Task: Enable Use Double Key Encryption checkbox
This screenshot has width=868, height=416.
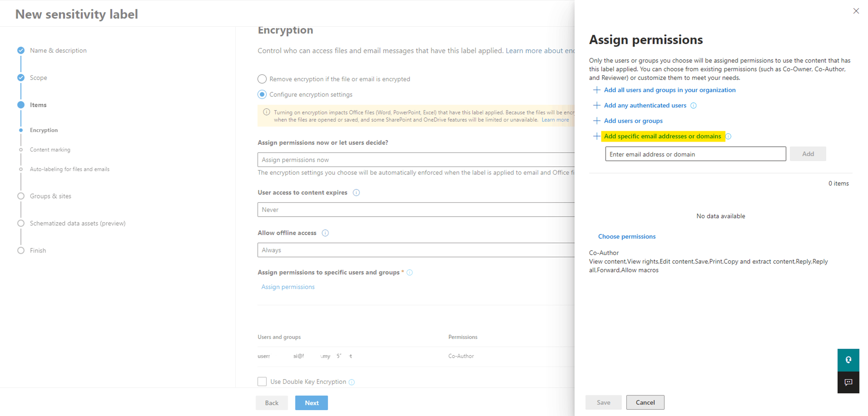Action: pos(262,381)
